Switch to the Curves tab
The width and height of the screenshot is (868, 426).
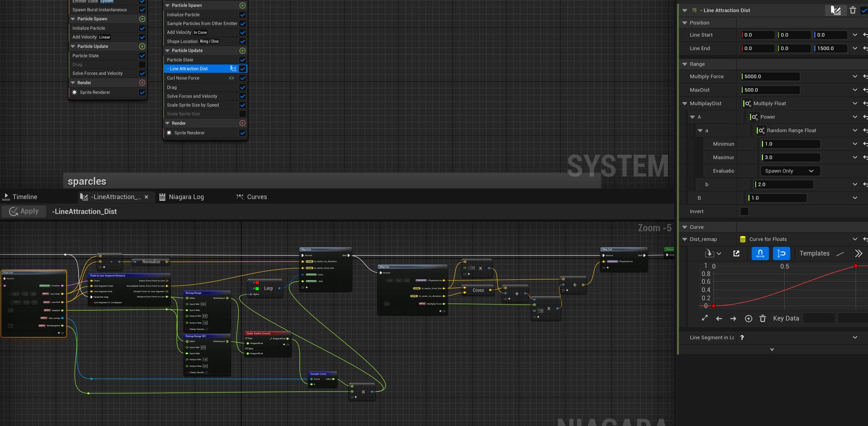252,197
